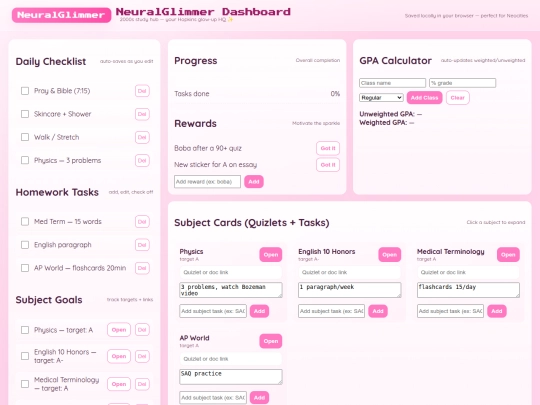540x405 pixels.
Task: Mark Walk / Stretch as done
Action: click(25, 137)
